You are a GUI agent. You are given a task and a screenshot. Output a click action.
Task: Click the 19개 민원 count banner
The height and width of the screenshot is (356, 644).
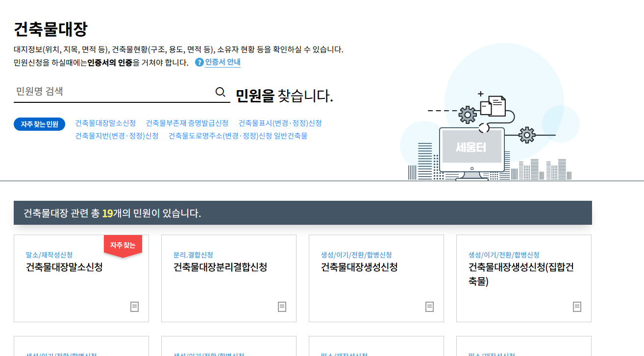click(x=303, y=213)
